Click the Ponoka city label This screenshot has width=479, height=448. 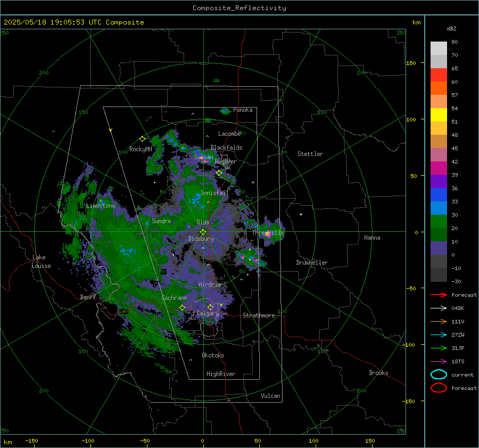tap(243, 110)
